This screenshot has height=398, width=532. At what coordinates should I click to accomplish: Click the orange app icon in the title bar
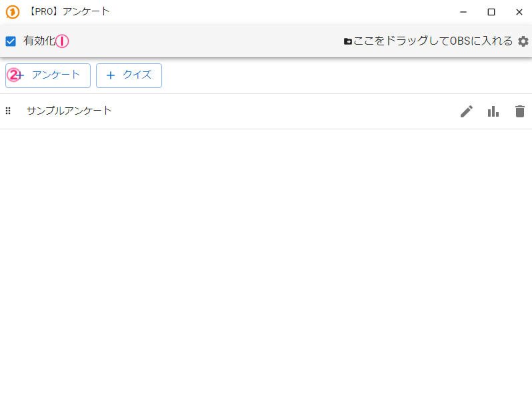click(12, 12)
